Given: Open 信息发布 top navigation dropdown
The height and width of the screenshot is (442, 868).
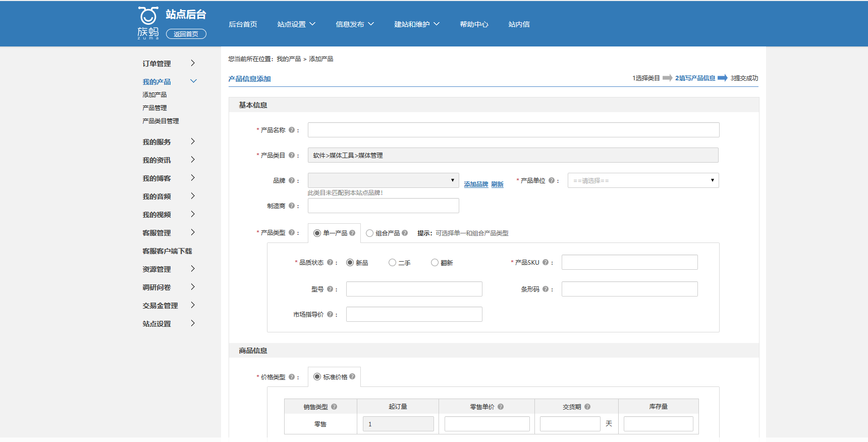Looking at the screenshot, I should (355, 24).
